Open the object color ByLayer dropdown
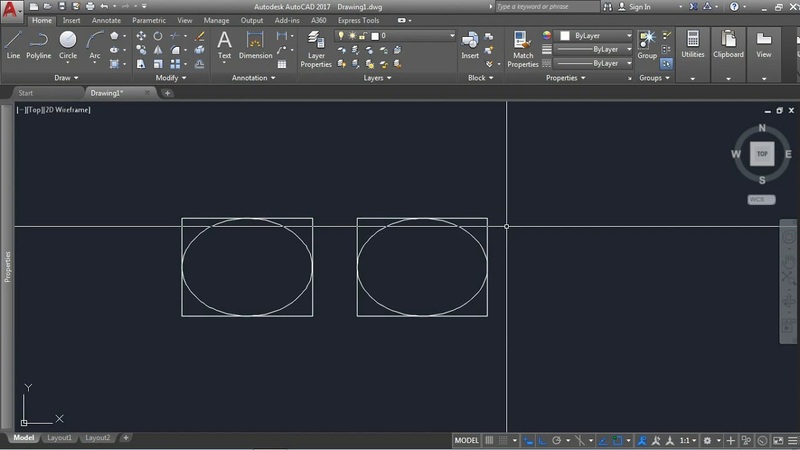Image resolution: width=800 pixels, height=450 pixels. coord(594,36)
